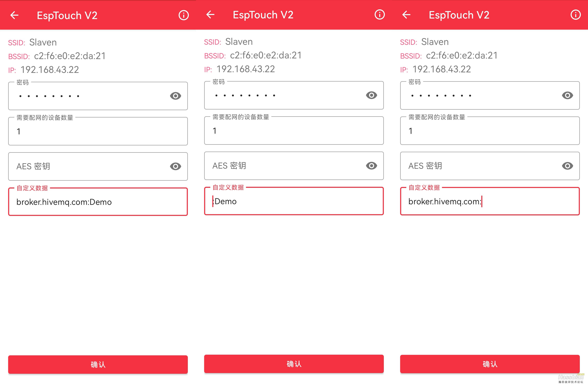Click the AES 密钥 field in right screen
This screenshot has height=385, width=588.
[490, 166]
